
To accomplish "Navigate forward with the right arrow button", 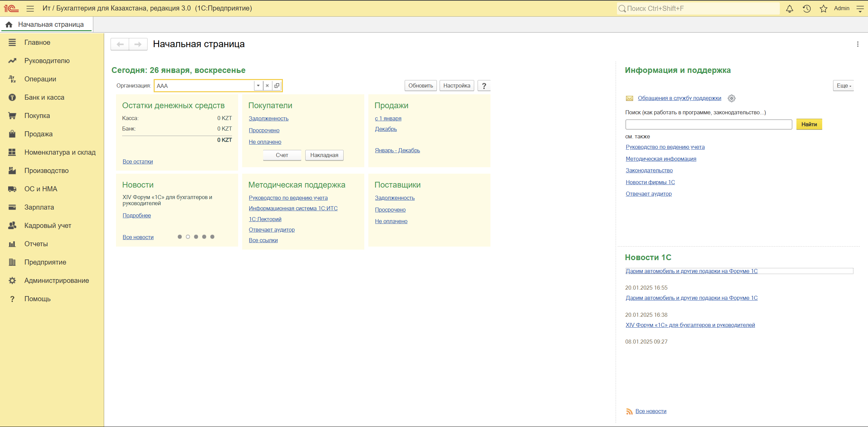I will (138, 44).
